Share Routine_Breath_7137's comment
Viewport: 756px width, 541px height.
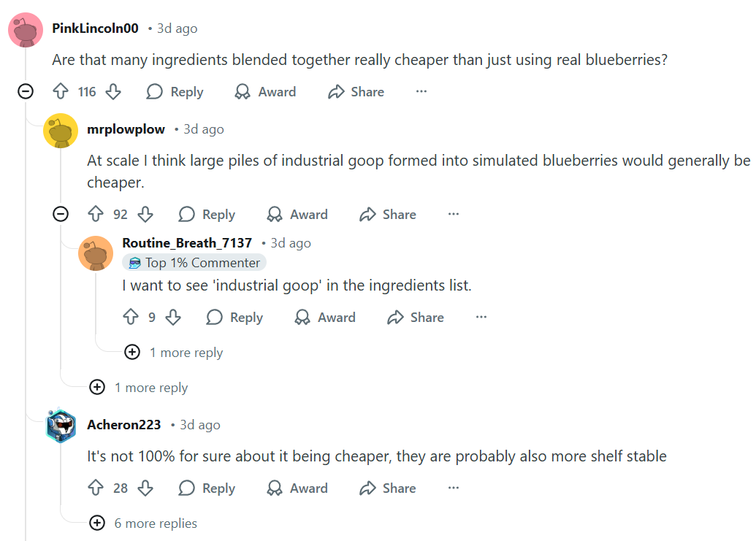click(x=416, y=318)
